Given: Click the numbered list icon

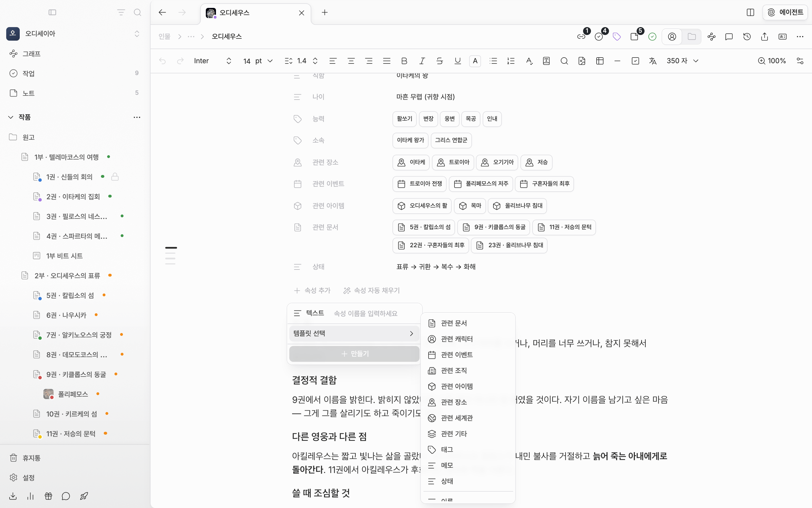Looking at the screenshot, I should pyautogui.click(x=511, y=61).
